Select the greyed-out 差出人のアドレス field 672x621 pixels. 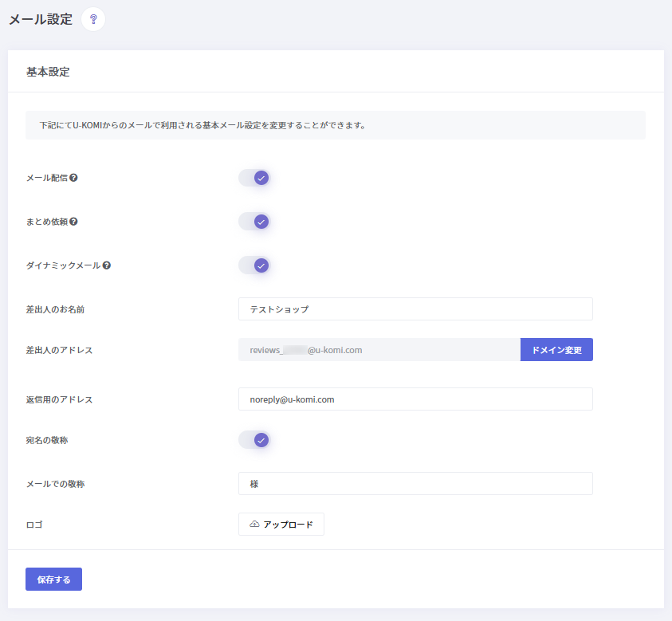click(379, 350)
